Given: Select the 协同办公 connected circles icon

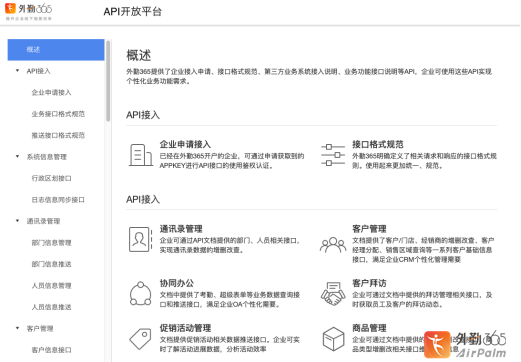Looking at the screenshot, I should (140, 294).
